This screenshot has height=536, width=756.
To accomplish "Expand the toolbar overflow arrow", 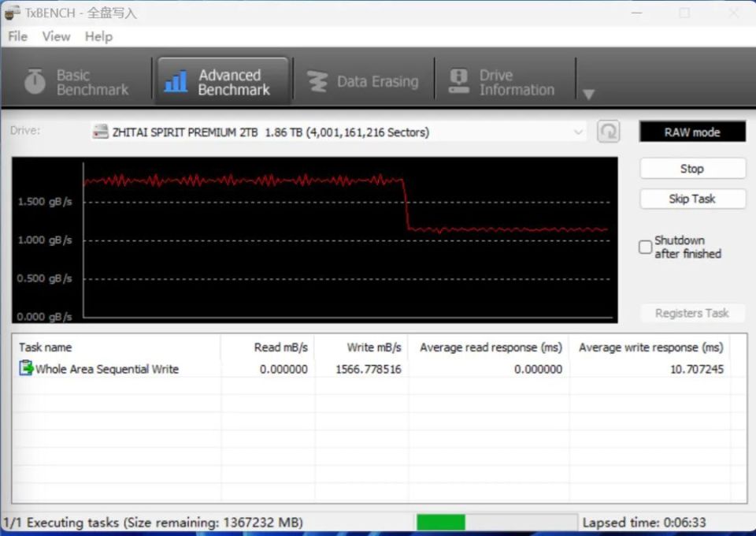I will coord(588,94).
